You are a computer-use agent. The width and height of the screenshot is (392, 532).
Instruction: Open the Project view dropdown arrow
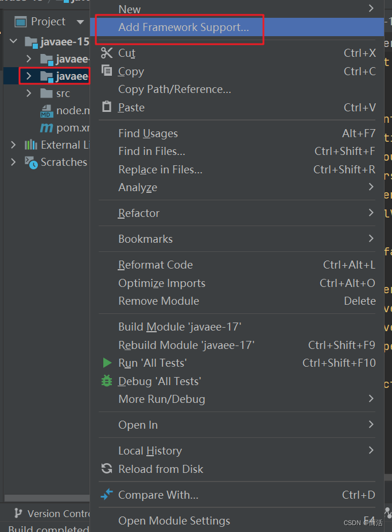pos(80,22)
